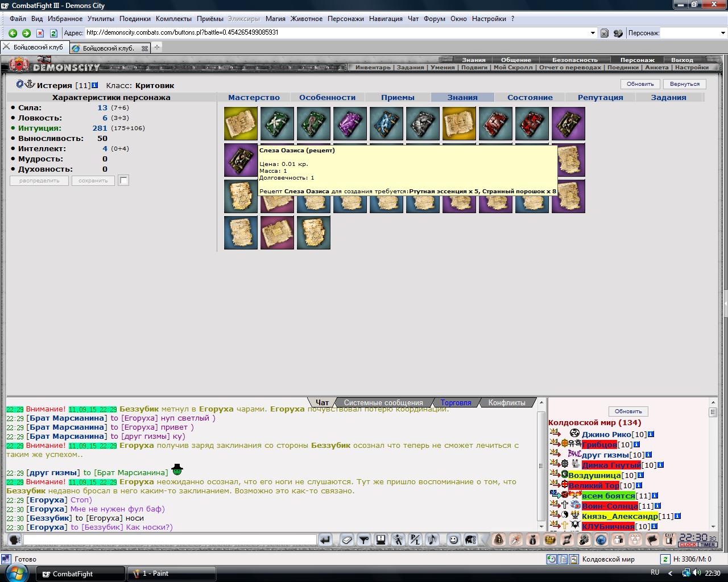728x582 pixels.
Task: Click the private message arrow beside Грибцов
Action: 555,443
